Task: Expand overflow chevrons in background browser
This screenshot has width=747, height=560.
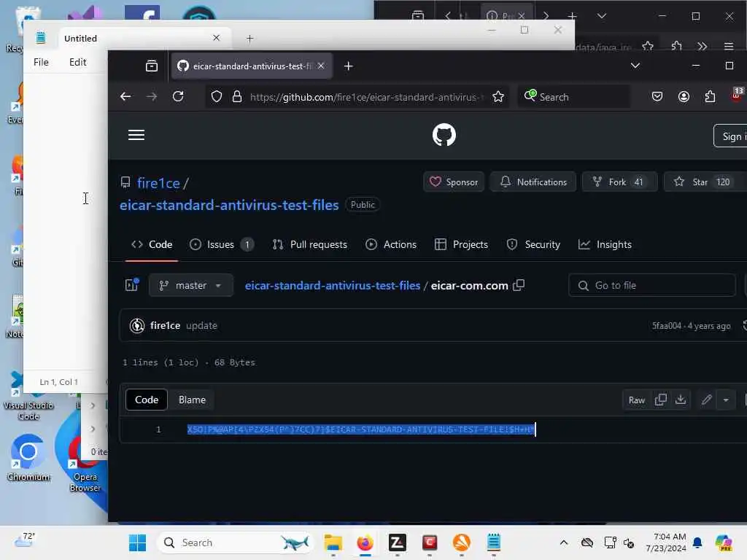Action: tap(702, 46)
